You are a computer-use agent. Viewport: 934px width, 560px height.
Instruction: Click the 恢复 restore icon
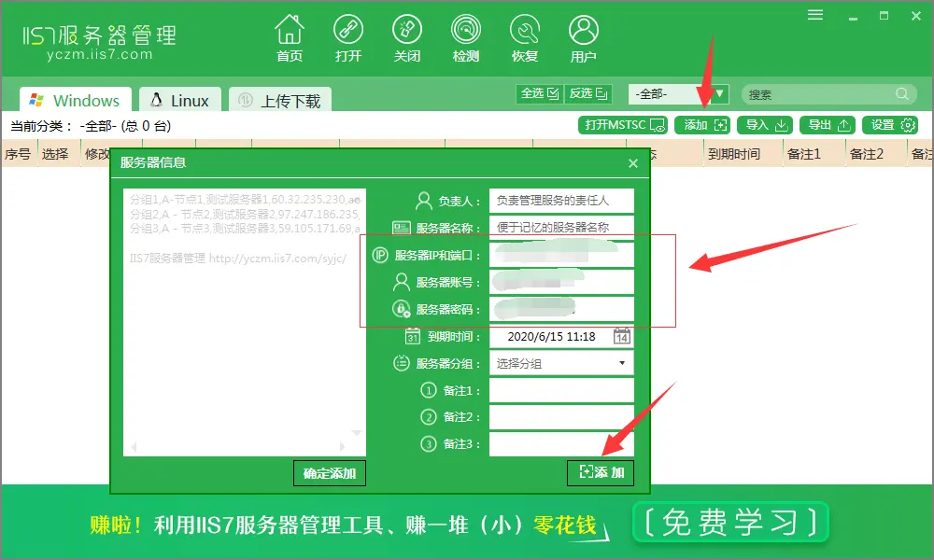(525, 38)
